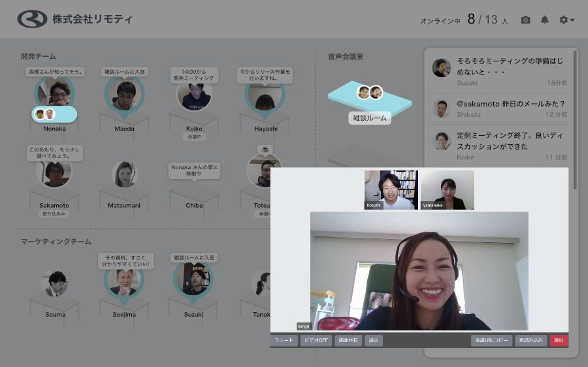Enter the 雑談ルーム voice room
Screen dimensions: 588x367
(370, 118)
